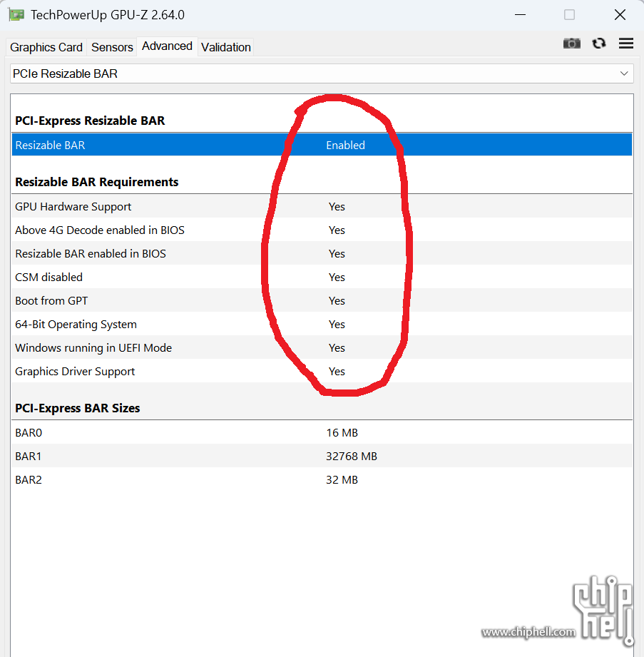Select the GPU Hardware Support row

[322, 207]
